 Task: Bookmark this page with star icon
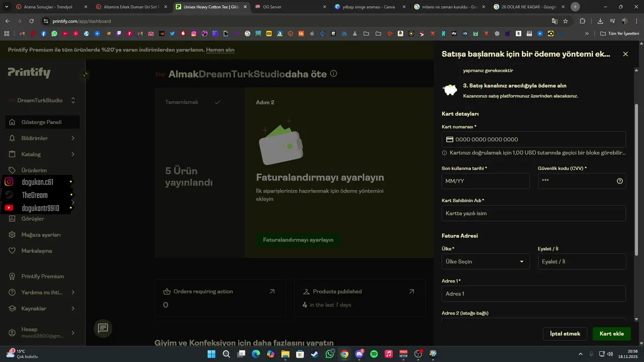click(566, 21)
